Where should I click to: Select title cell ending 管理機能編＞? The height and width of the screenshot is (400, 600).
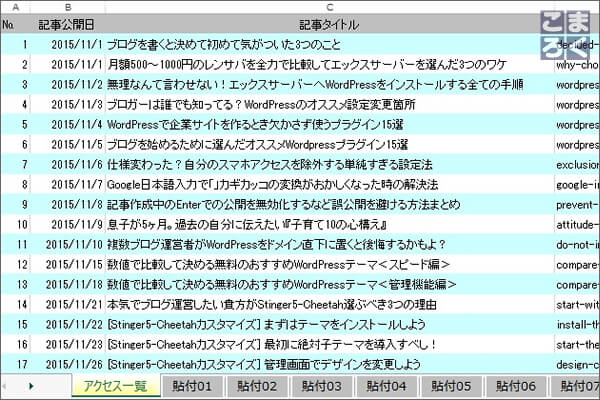(x=329, y=284)
